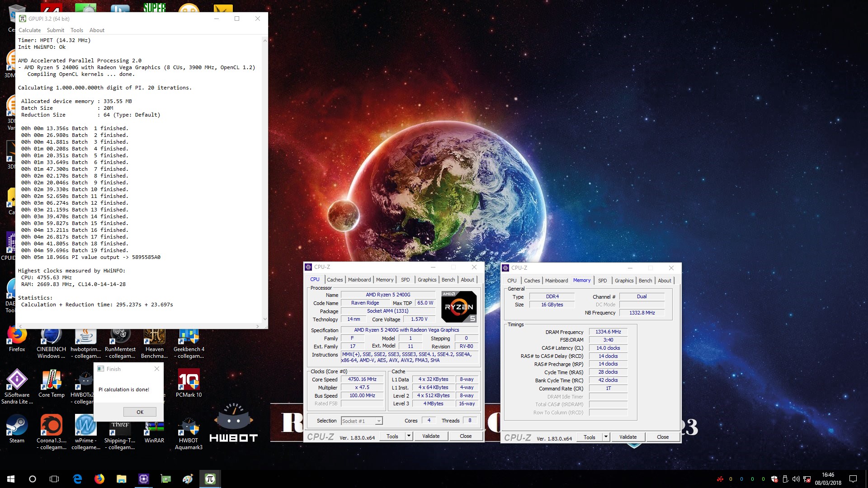Launch Core Temp desktop icon
Viewport: 868px width, 488px height.
click(x=52, y=384)
